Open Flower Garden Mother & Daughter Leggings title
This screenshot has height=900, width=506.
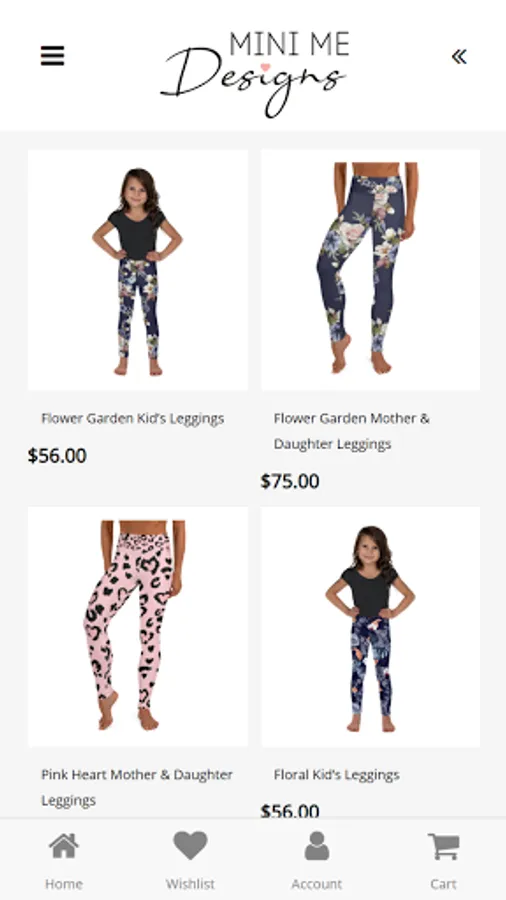click(351, 431)
